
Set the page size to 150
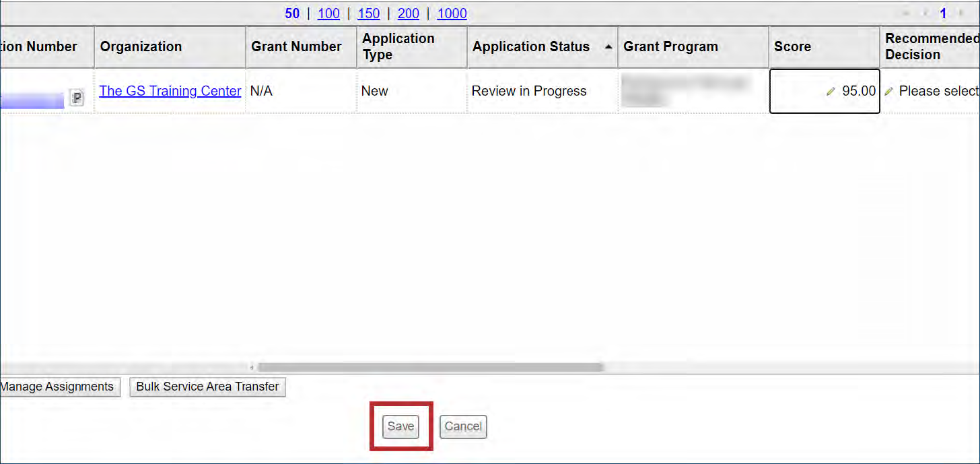click(369, 13)
